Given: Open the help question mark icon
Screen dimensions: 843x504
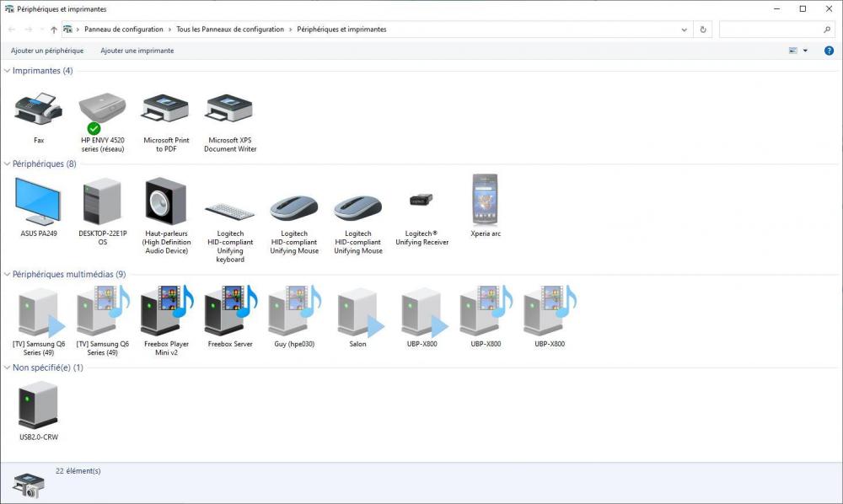Looking at the screenshot, I should pos(829,51).
